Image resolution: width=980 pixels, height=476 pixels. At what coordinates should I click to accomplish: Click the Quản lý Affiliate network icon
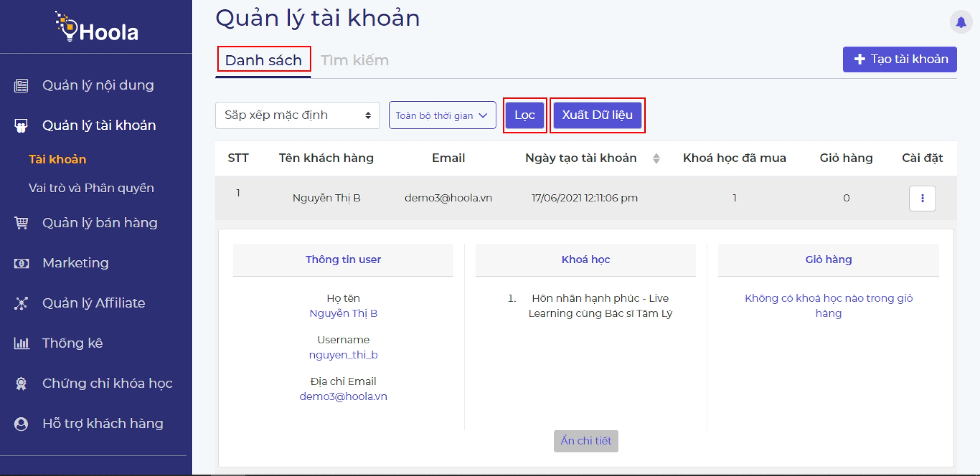click(21, 303)
